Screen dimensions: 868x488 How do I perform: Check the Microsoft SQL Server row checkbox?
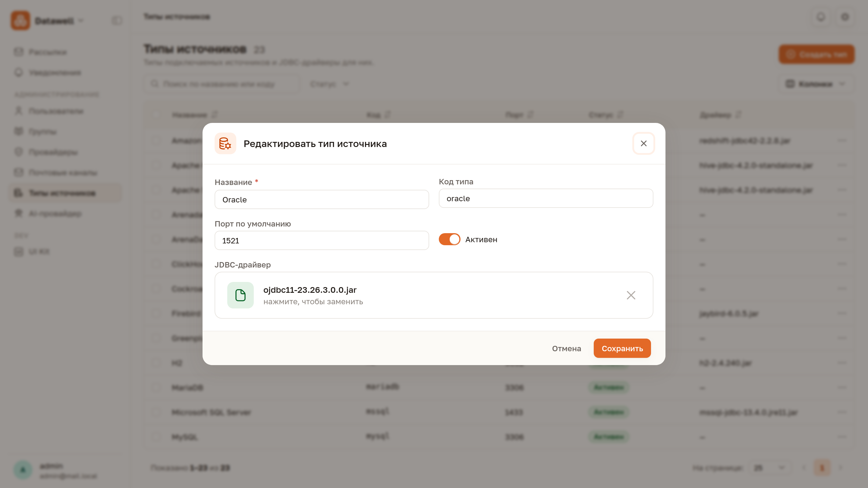point(156,412)
